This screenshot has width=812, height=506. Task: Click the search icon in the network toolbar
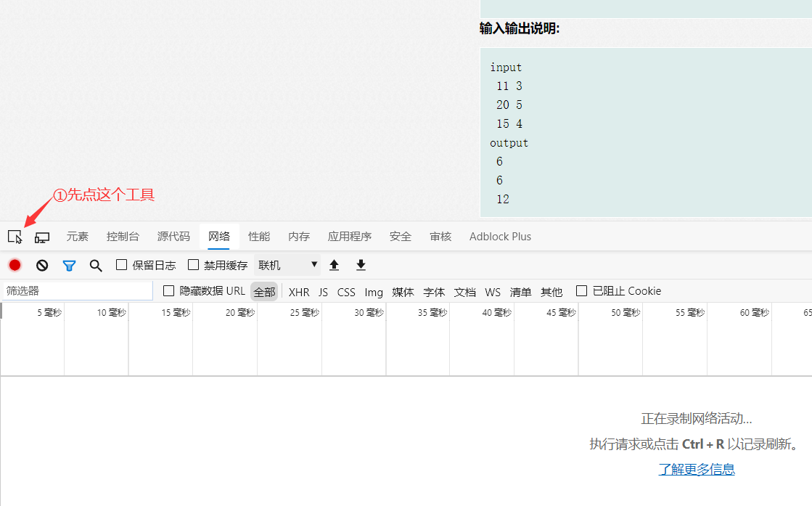(95, 264)
